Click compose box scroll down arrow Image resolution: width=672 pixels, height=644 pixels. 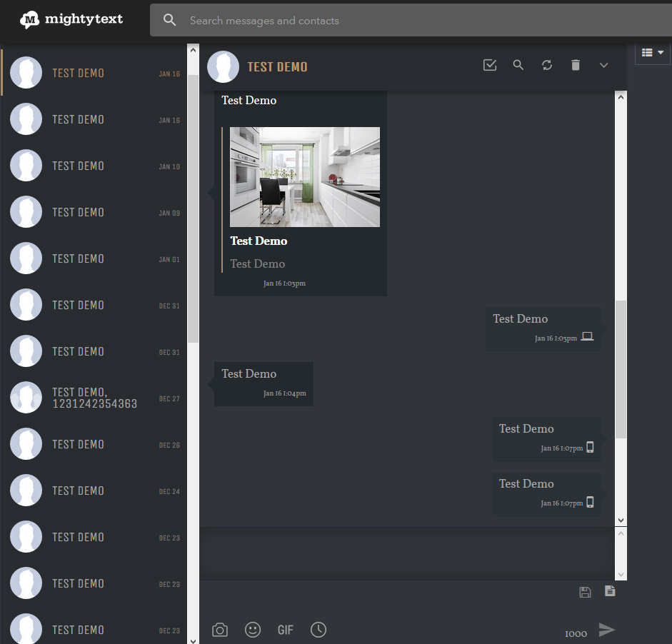621,575
